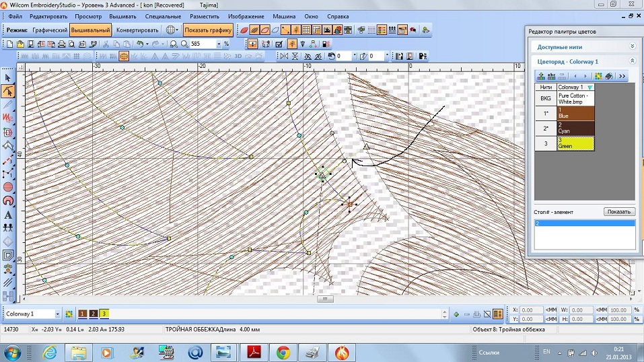Click the Undo arrow icon

click(139, 44)
